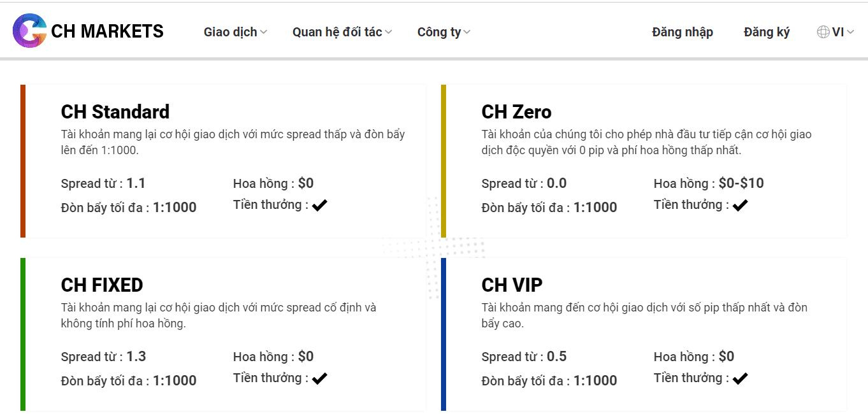This screenshot has height=414, width=868.
Task: Select the CH Standard account heading
Action: pos(115,112)
